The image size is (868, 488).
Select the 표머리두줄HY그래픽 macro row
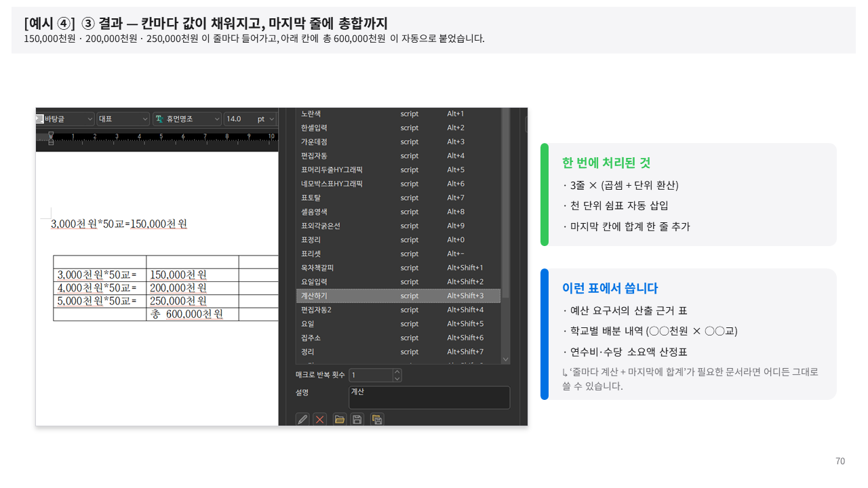[x=398, y=169]
